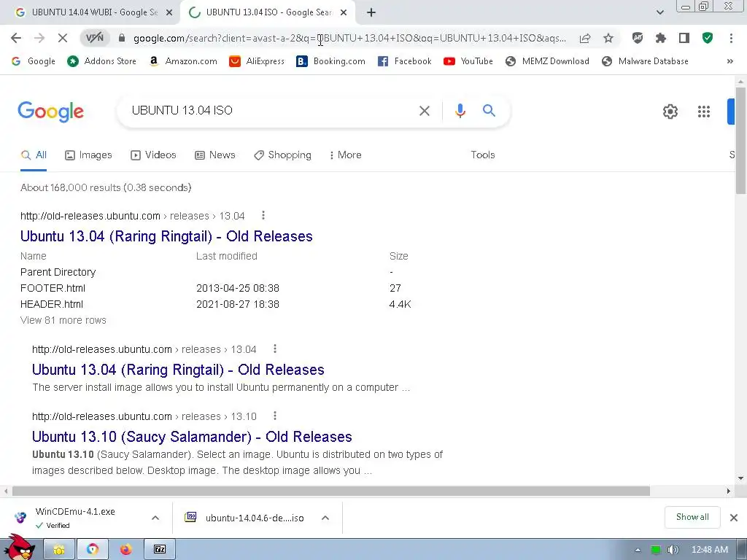The height and width of the screenshot is (560, 747).
Task: Open the Amazon.com bookmark
Action: click(x=183, y=61)
